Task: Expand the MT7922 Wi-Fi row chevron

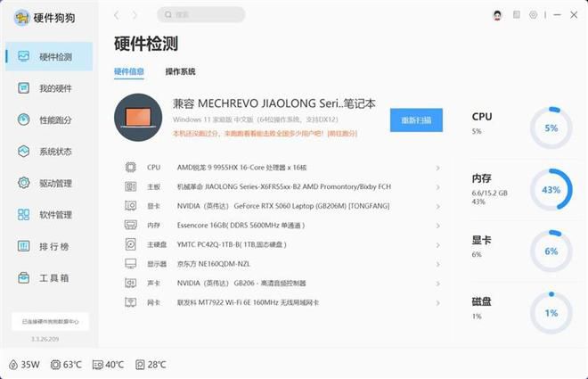Action: click(437, 303)
